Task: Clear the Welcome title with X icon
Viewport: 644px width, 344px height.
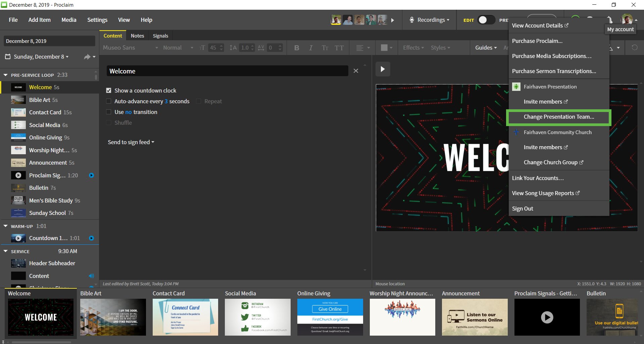Action: coord(356,71)
